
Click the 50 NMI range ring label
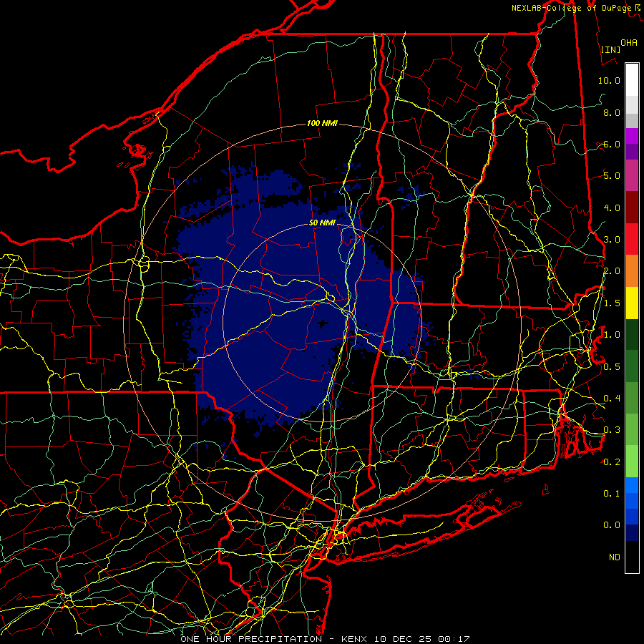coord(322,223)
